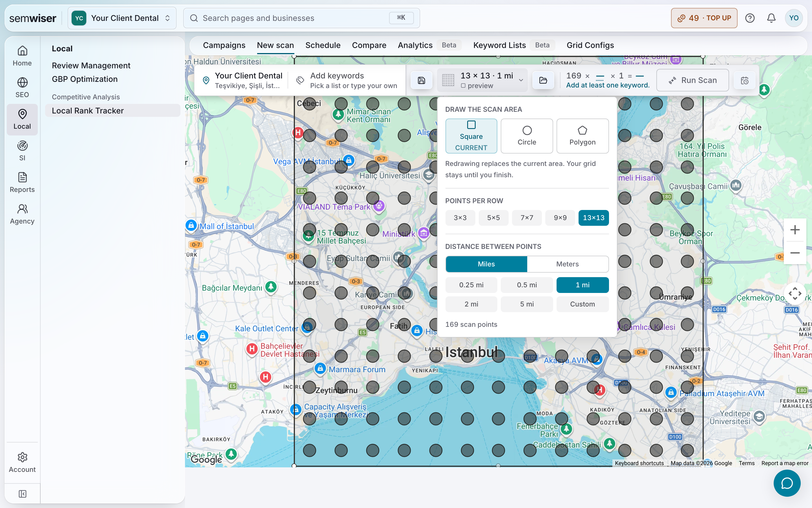The image size is (812, 508).
Task: Open schedule scan calendar icon
Action: (x=744, y=80)
